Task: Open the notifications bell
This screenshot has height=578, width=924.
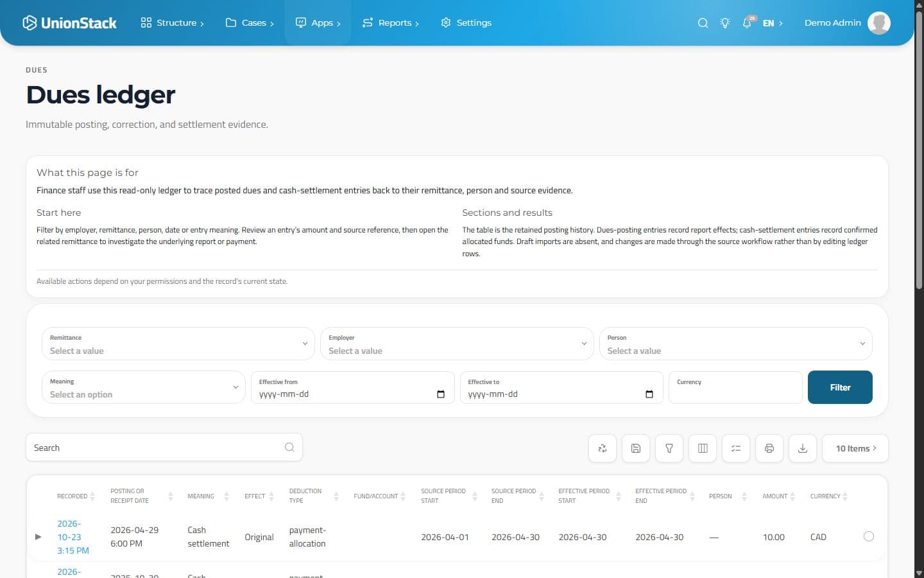Action: coord(748,23)
